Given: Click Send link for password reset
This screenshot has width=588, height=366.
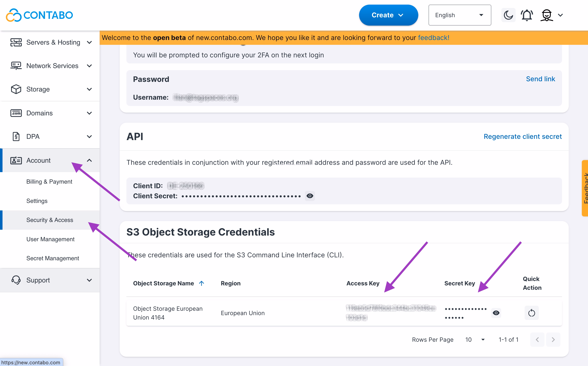Looking at the screenshot, I should coord(540,79).
